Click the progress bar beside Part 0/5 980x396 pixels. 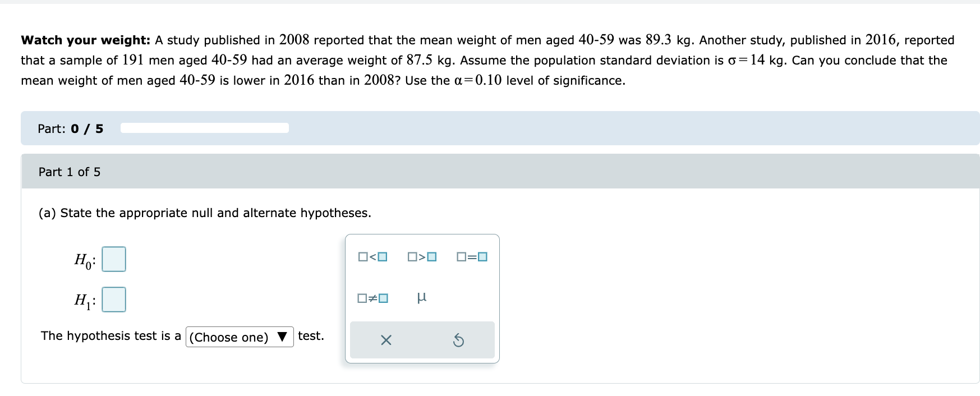pos(204,128)
